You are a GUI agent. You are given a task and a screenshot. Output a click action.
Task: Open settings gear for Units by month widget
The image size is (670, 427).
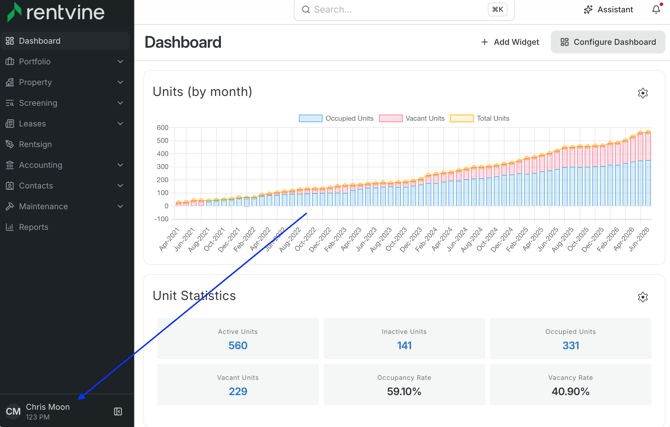click(643, 93)
